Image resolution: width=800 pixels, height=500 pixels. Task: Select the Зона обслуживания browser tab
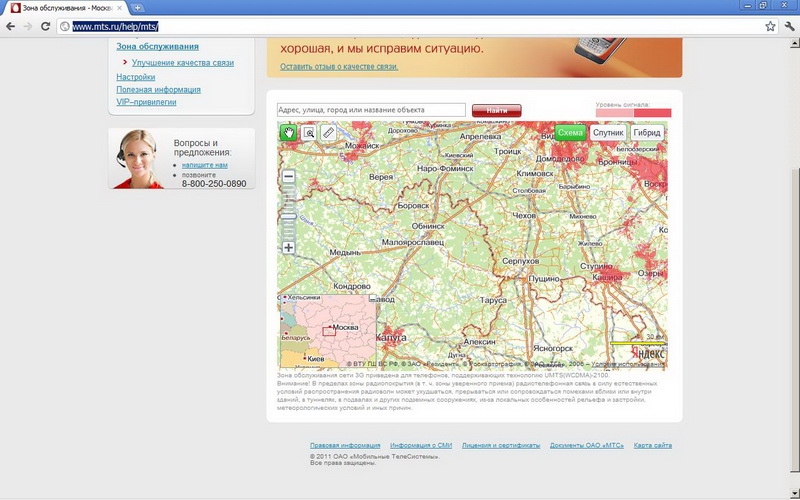pyautogui.click(x=66, y=8)
